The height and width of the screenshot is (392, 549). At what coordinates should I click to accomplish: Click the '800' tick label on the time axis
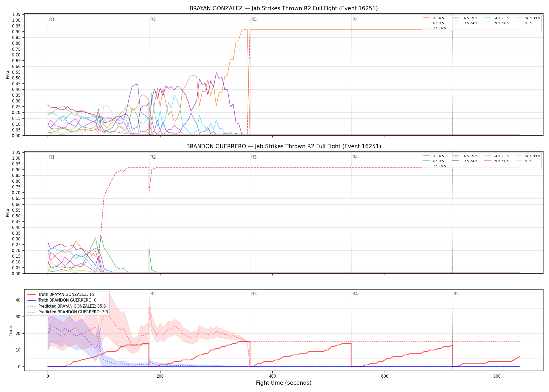[x=497, y=376]
